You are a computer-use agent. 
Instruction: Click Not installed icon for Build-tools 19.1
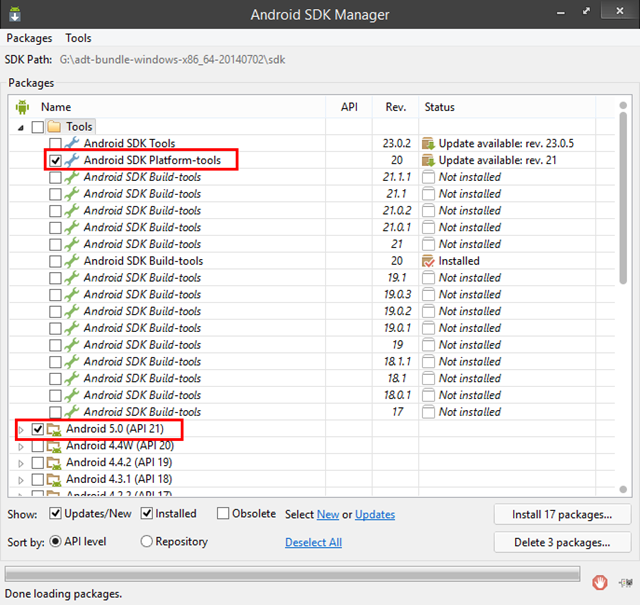pos(428,278)
